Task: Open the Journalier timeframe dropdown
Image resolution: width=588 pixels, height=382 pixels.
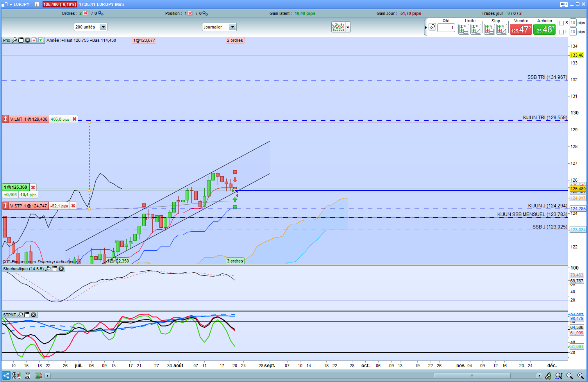Action: (x=232, y=27)
